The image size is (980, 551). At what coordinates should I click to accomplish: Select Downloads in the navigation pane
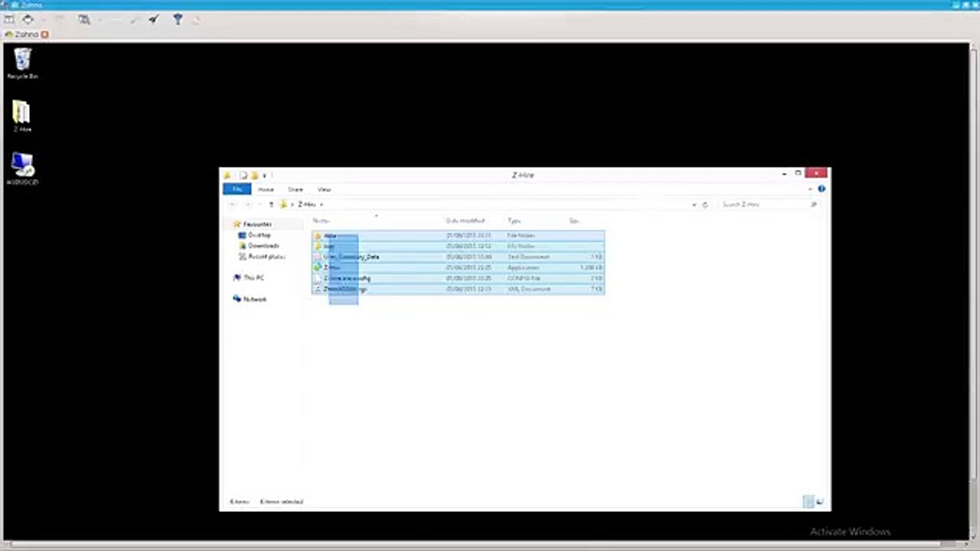pos(263,246)
